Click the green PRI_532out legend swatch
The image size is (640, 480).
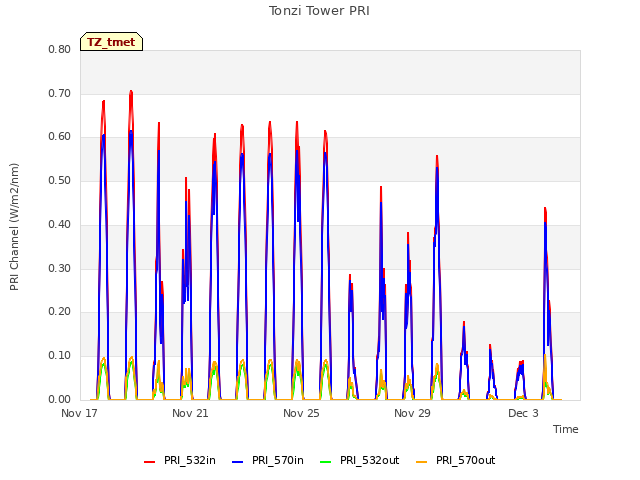pyautogui.click(x=326, y=461)
